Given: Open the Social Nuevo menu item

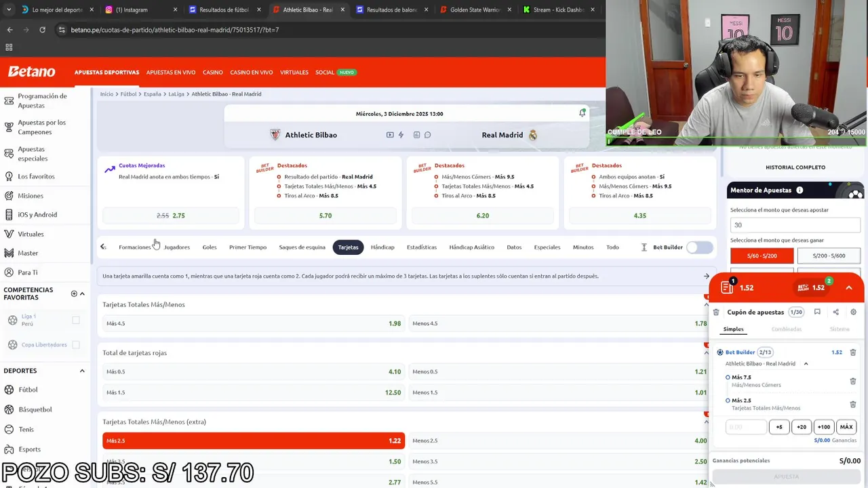Looking at the screenshot, I should (x=336, y=73).
